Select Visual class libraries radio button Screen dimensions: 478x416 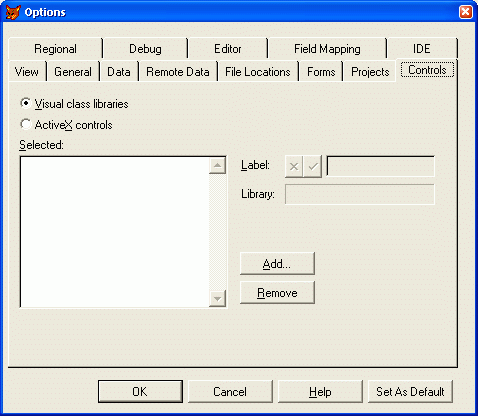25,103
